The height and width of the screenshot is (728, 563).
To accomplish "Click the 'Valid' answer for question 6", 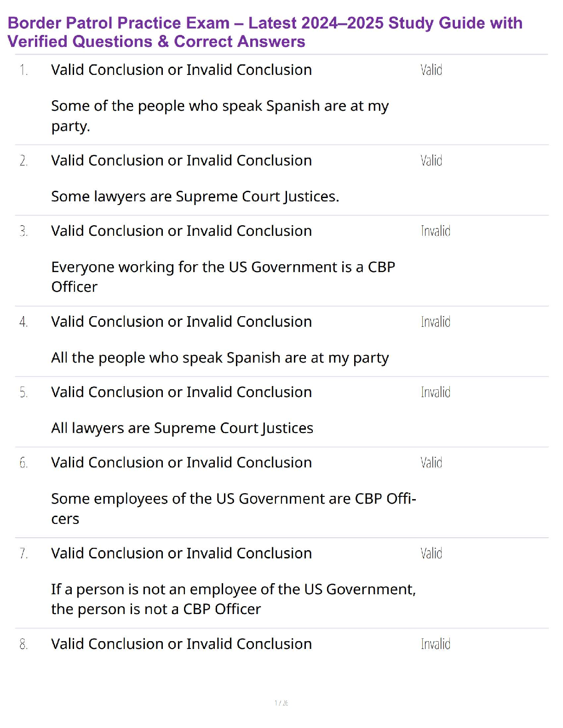I will tap(431, 462).
